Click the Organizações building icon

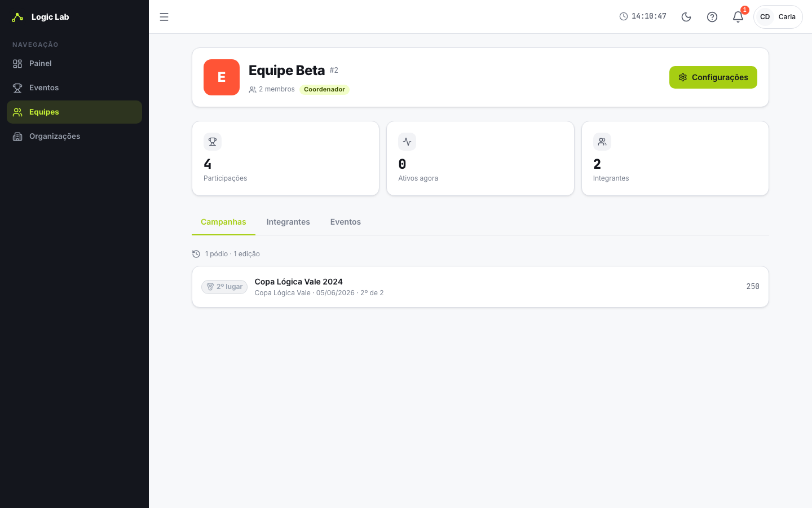[17, 137]
